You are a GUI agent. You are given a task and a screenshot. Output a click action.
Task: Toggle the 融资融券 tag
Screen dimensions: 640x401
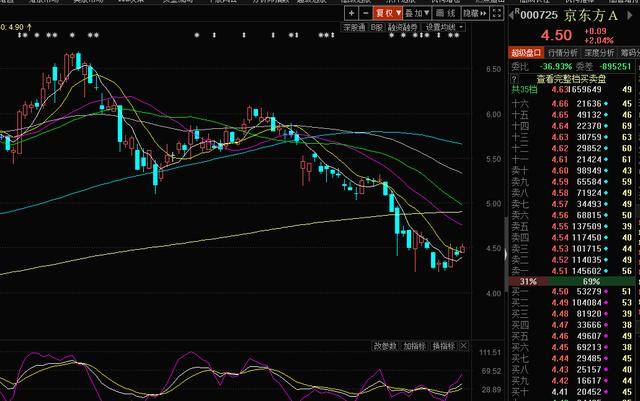coord(404,28)
